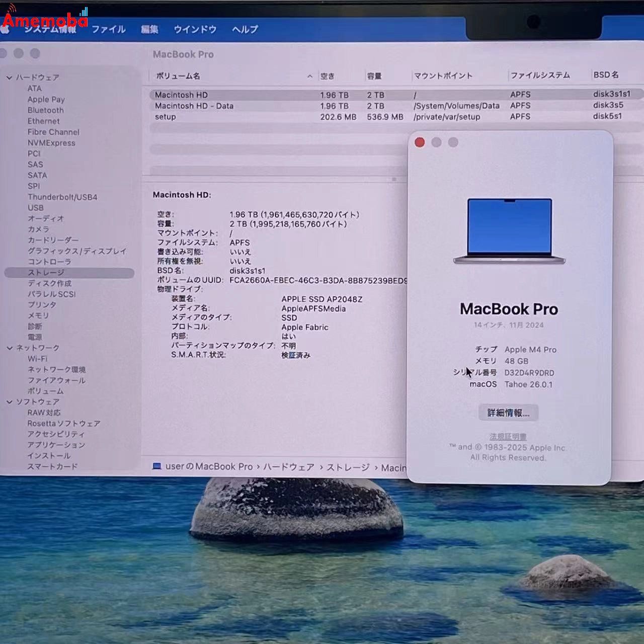Select NVMExpress in the hardware list
Screen dimensions: 644x644
(51, 143)
